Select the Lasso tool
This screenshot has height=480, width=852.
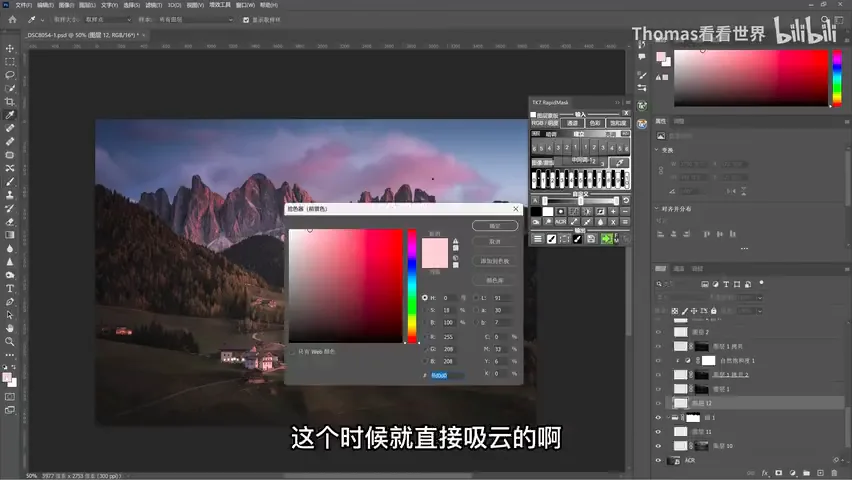(x=10, y=75)
